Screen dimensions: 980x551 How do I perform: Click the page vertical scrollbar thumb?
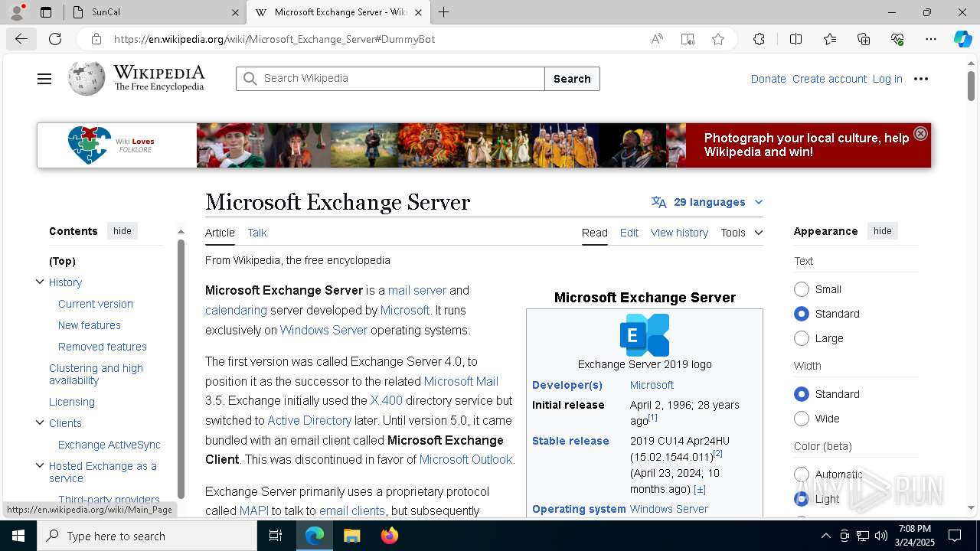tap(971, 85)
